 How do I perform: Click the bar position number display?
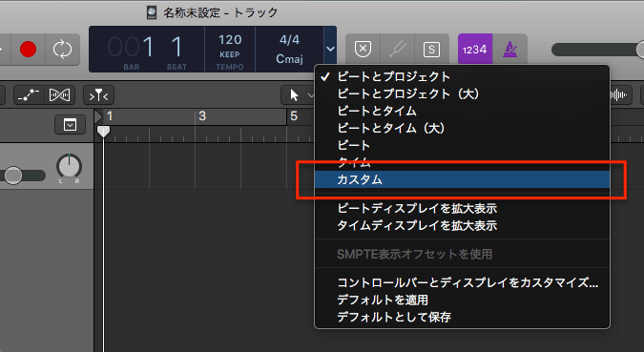pos(131,47)
